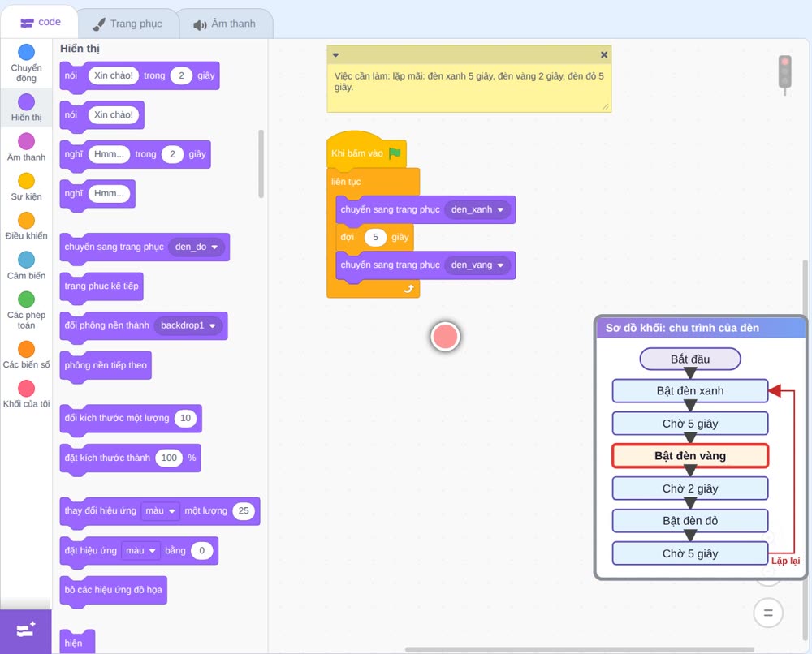
Task: Click the workspace horizontal scrollbar
Action: tap(579, 649)
